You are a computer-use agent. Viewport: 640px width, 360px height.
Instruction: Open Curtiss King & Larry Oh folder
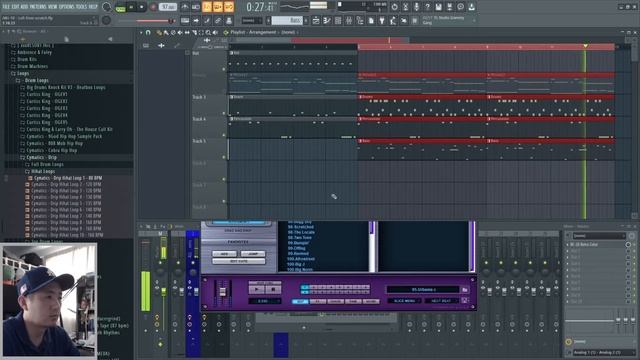point(69,129)
